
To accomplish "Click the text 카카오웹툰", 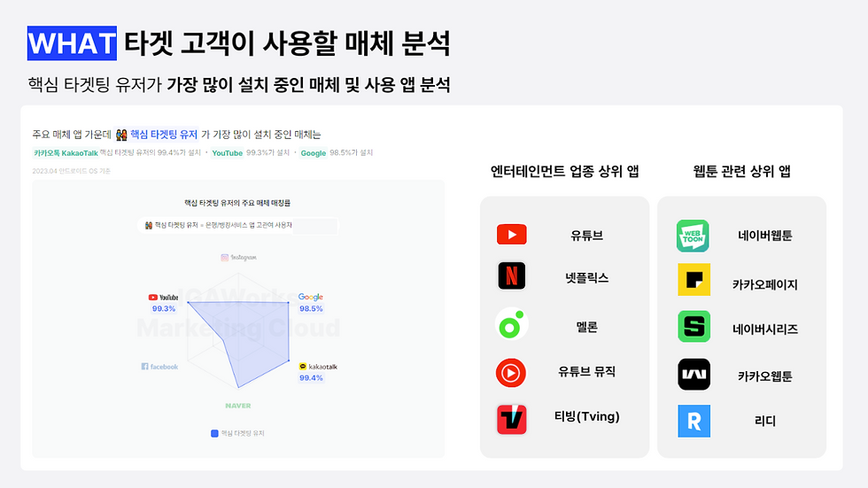I will point(765,376).
